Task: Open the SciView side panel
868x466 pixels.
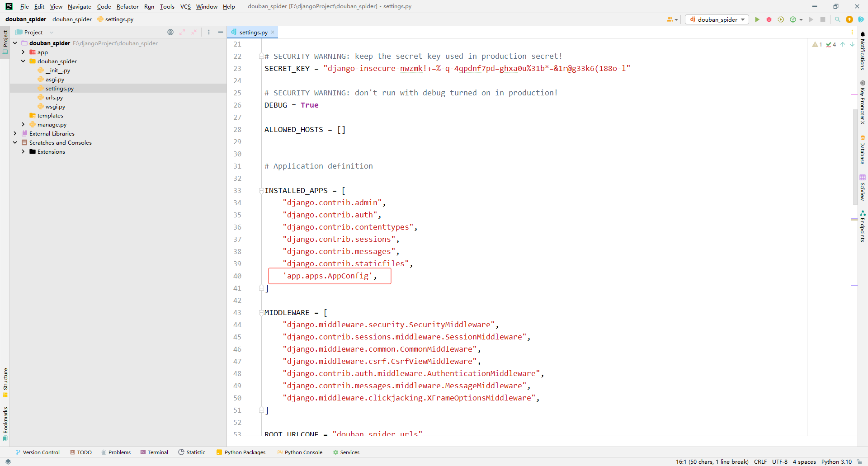Action: [x=863, y=188]
